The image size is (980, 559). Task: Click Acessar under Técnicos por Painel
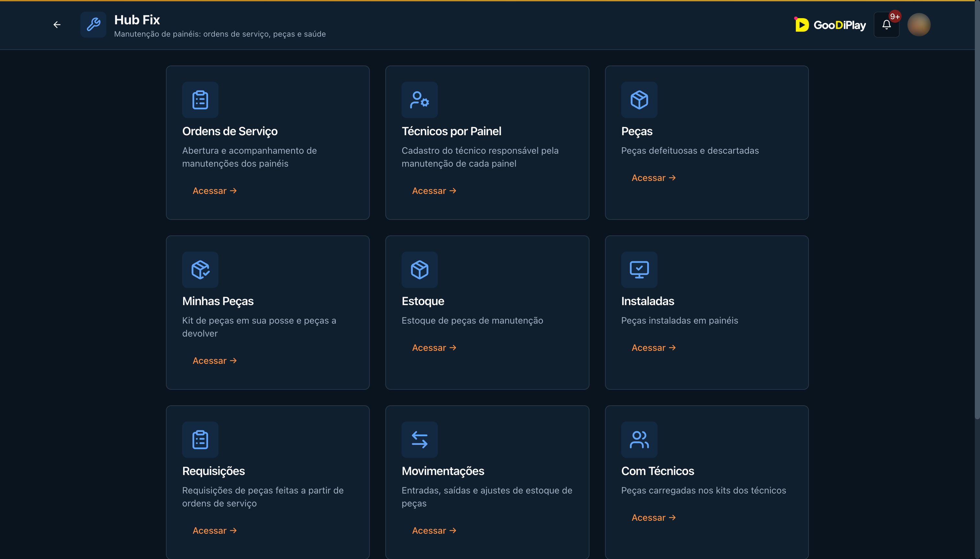click(434, 191)
